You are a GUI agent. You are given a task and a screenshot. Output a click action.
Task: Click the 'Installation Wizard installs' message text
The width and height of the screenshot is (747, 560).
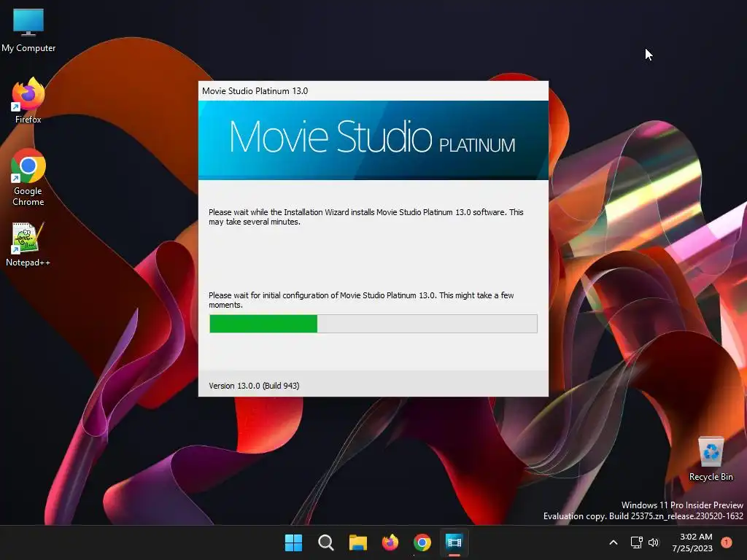point(366,217)
